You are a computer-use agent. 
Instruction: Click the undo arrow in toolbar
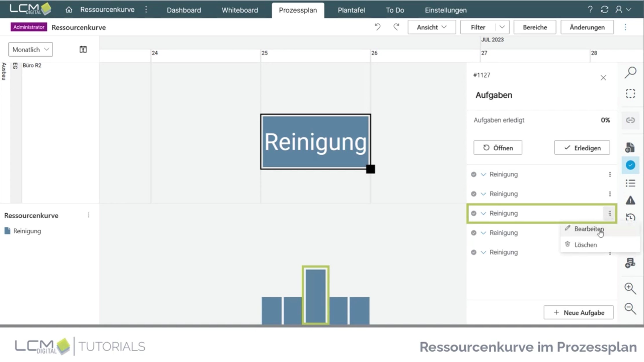tap(377, 27)
